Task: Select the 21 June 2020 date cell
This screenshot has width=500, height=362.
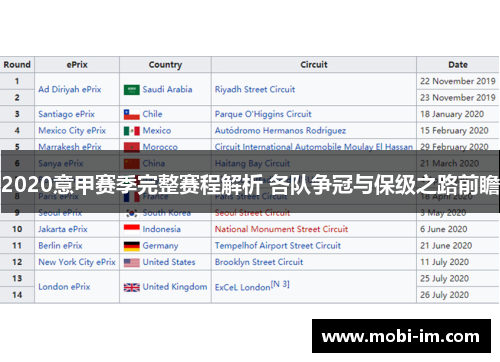Action: click(x=458, y=246)
